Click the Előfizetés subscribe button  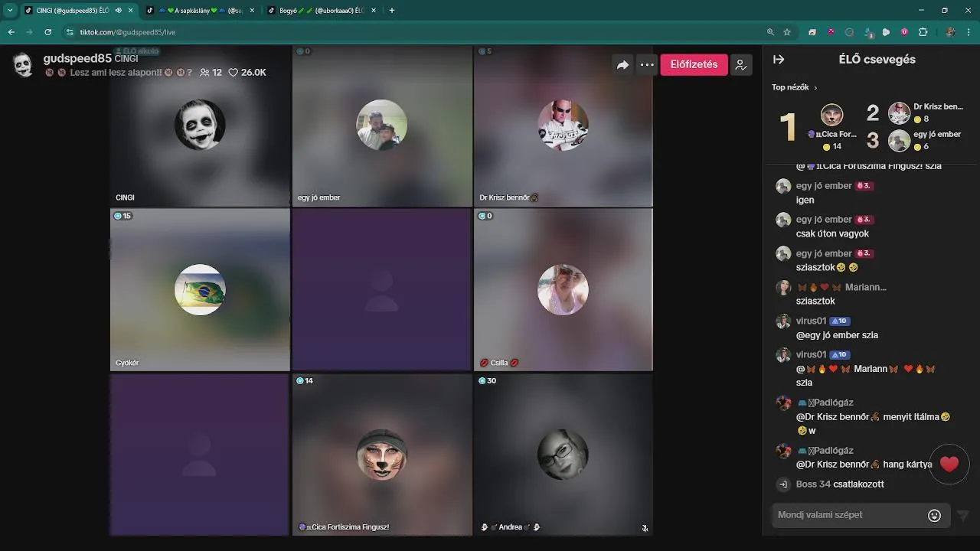(694, 64)
